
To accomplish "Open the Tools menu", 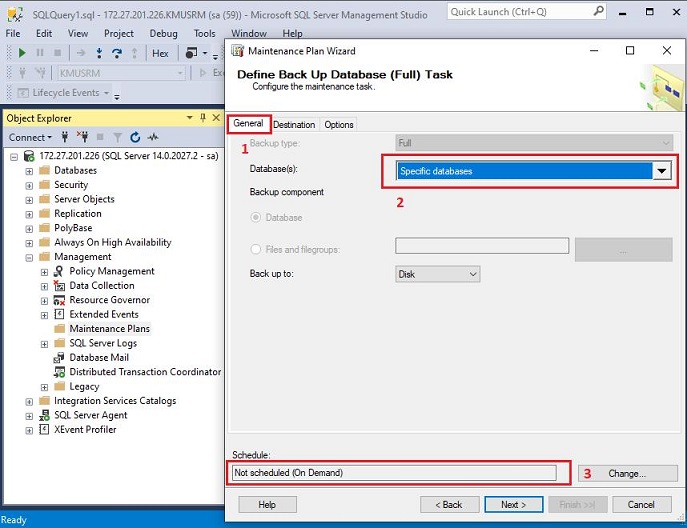I will pos(204,33).
